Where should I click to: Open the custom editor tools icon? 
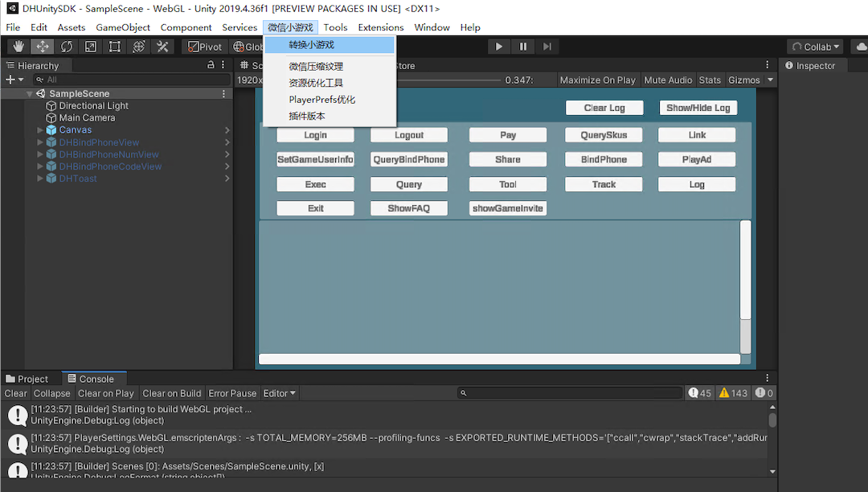tap(162, 47)
